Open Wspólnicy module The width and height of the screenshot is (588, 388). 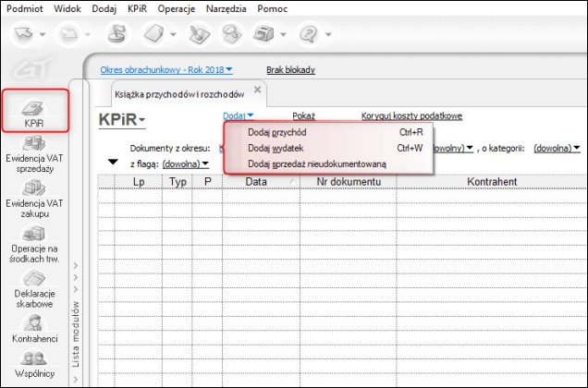coord(34,364)
